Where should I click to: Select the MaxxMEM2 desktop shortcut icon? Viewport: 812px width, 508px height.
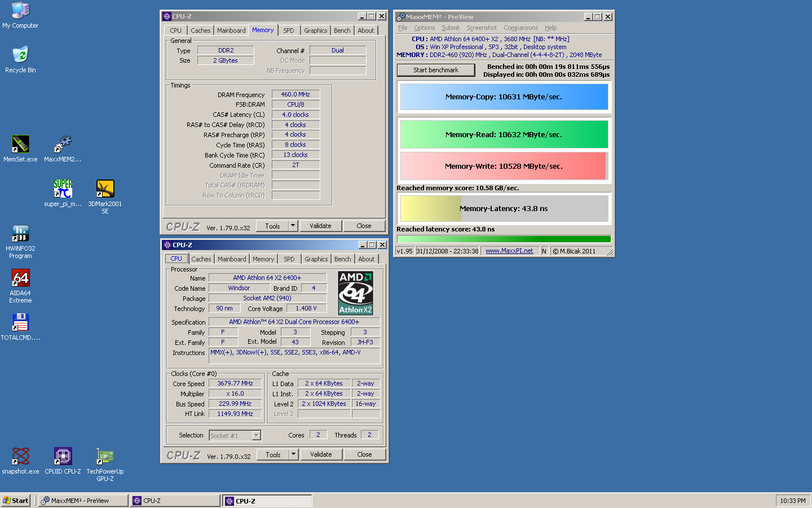[63, 144]
